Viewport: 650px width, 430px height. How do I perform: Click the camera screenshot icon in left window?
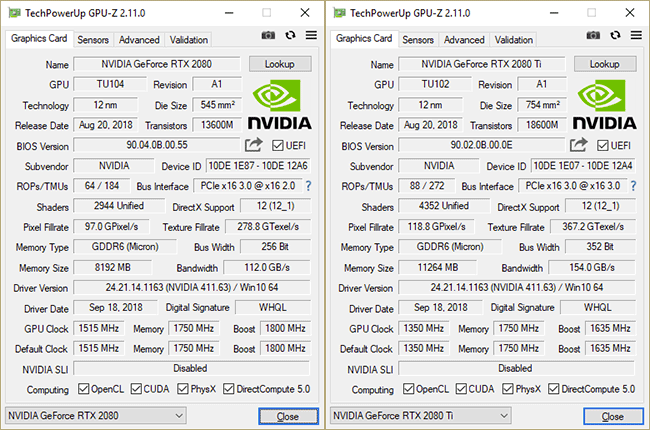pos(268,36)
